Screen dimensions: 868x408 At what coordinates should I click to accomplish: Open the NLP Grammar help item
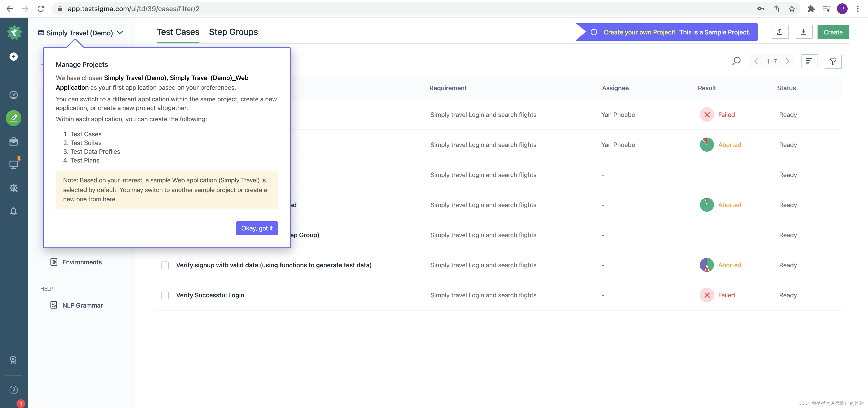tap(82, 305)
